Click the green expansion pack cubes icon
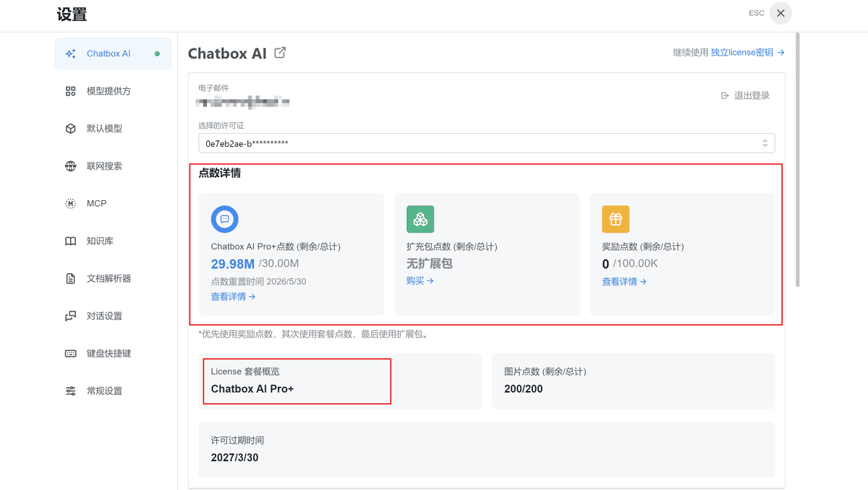Viewport: 868px width, 490px height. [420, 219]
